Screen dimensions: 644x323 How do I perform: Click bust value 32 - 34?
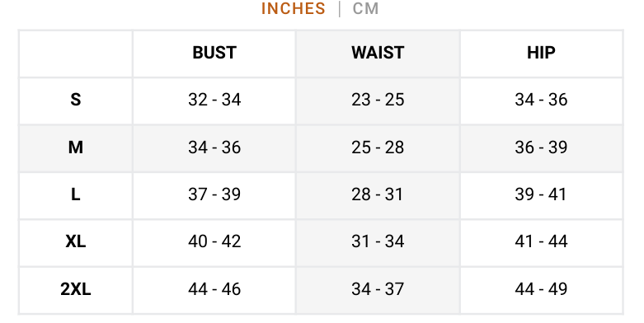(x=214, y=100)
